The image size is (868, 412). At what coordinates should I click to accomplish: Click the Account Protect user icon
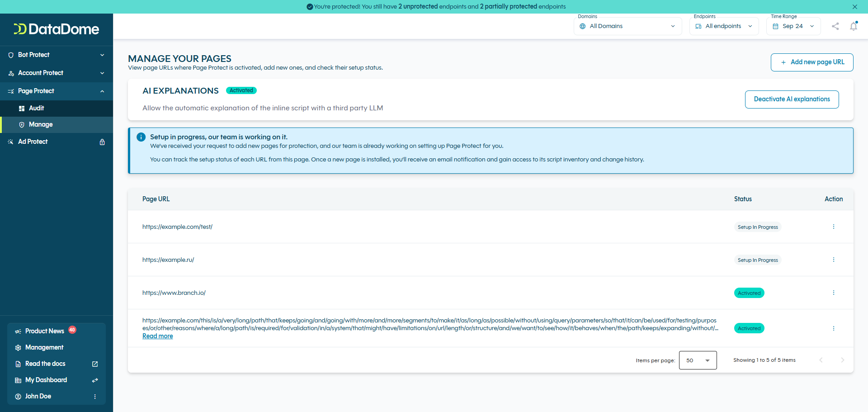[x=11, y=73]
